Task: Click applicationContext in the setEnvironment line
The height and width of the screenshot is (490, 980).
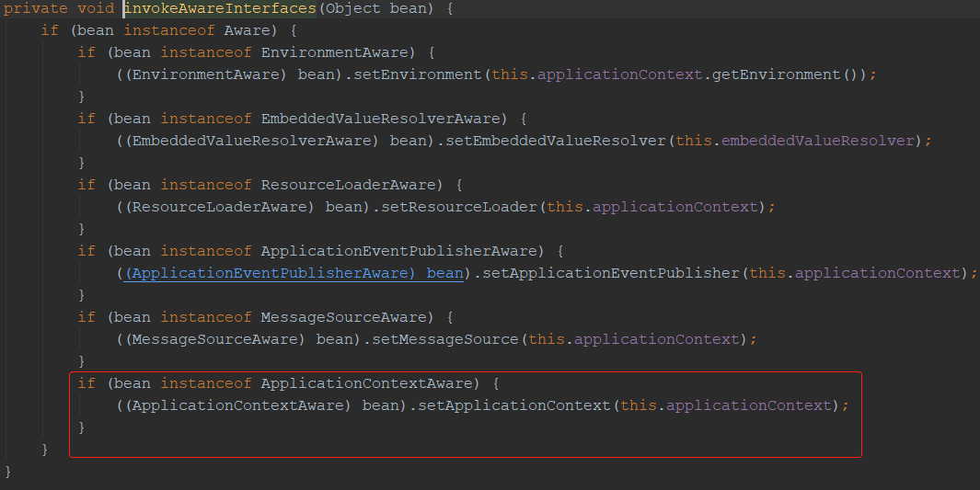Action: click(620, 74)
